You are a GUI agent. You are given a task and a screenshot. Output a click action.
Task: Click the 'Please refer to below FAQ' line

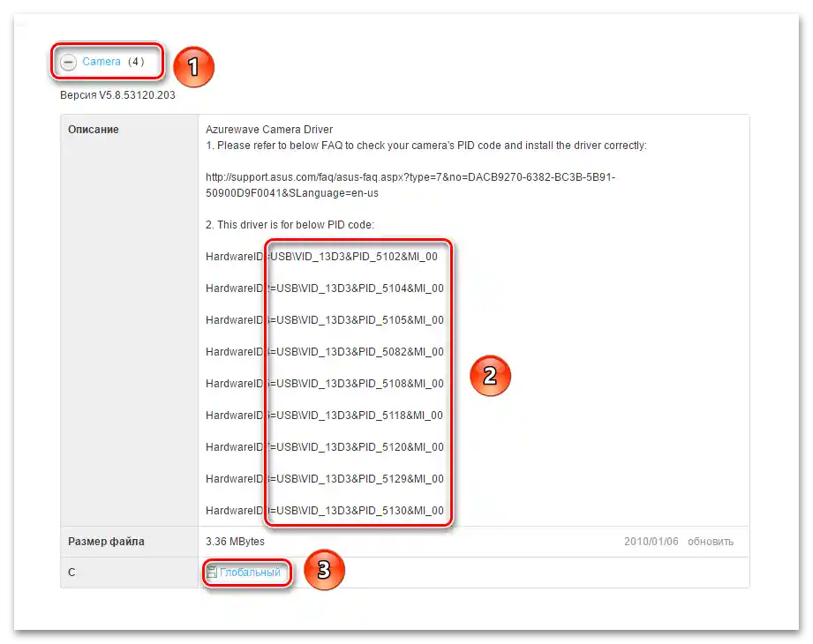(x=426, y=146)
